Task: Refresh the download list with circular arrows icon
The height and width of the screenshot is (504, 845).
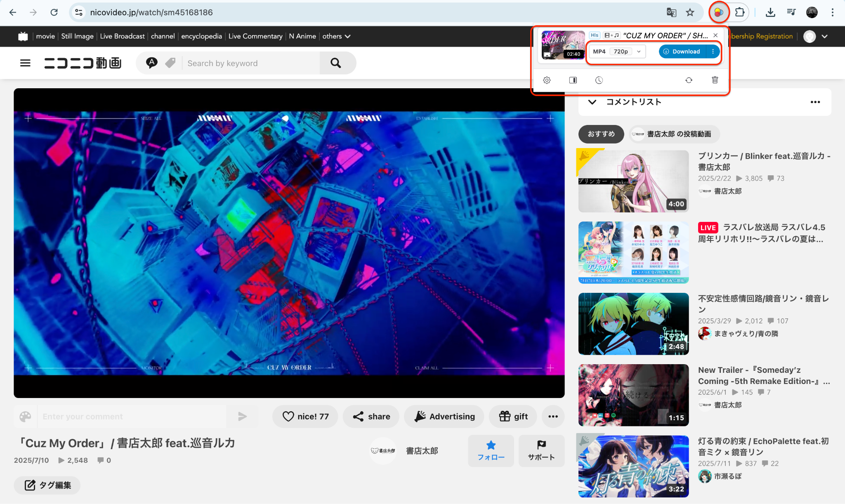Action: (689, 80)
